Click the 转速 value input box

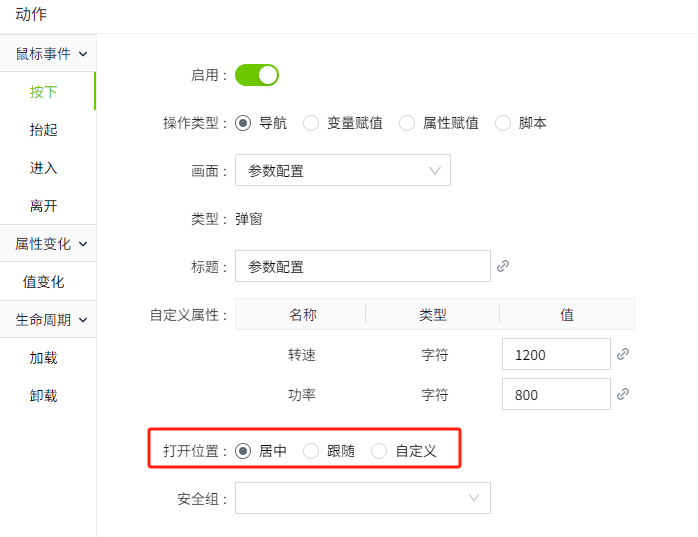(x=555, y=354)
